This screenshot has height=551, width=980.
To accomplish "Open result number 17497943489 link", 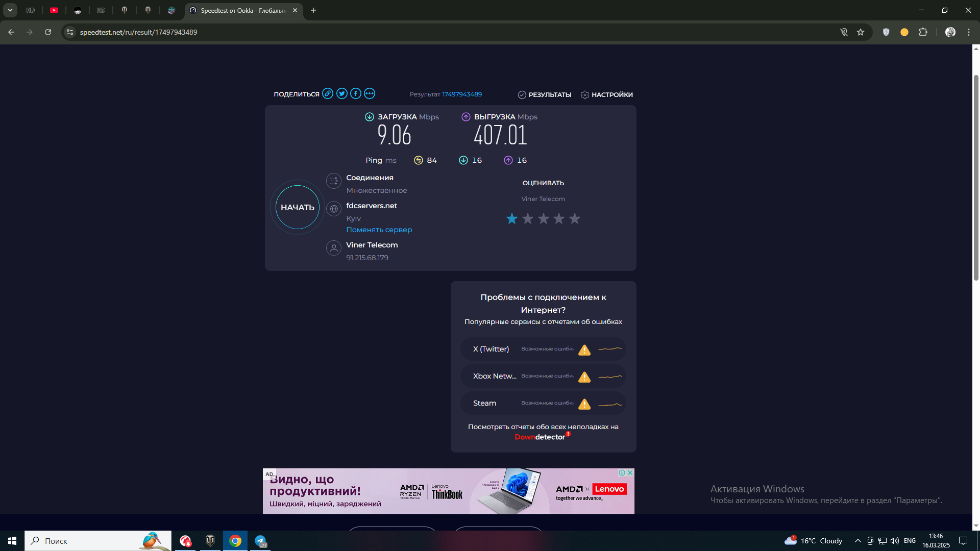I will 462,94.
